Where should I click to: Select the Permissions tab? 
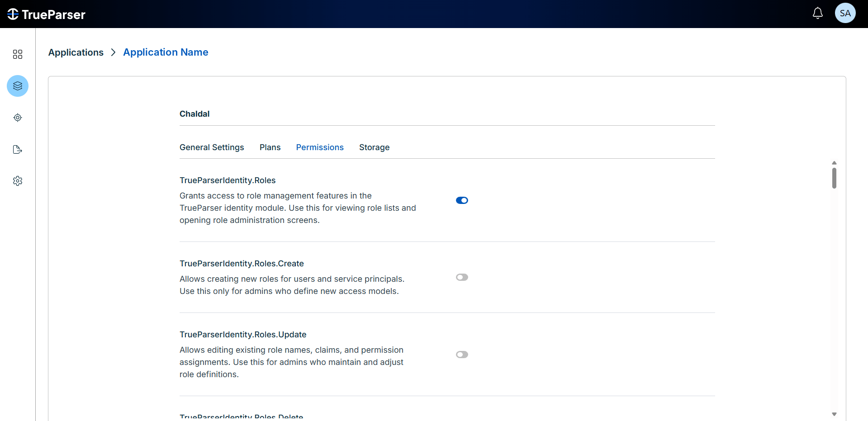click(x=320, y=147)
